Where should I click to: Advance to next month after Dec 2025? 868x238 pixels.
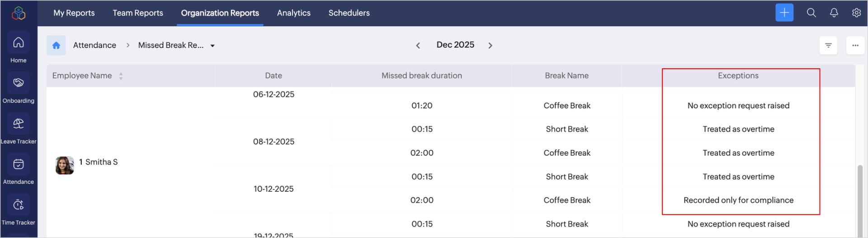click(x=490, y=45)
